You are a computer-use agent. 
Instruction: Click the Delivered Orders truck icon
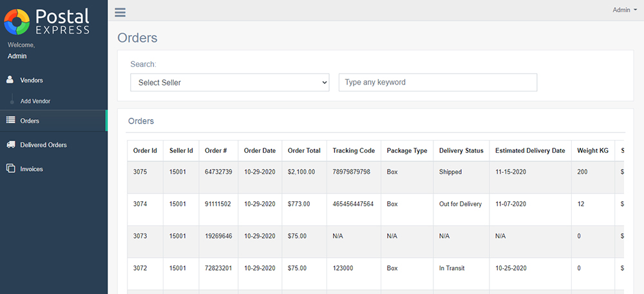pyautogui.click(x=11, y=144)
